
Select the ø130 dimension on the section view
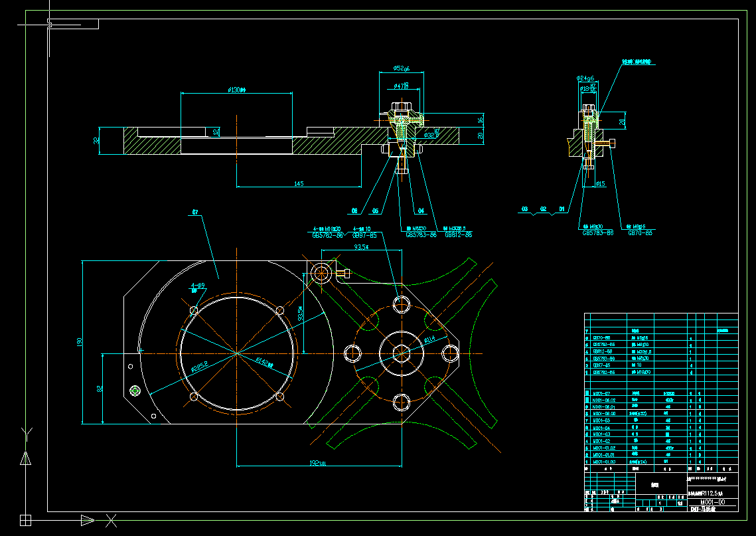point(237,90)
